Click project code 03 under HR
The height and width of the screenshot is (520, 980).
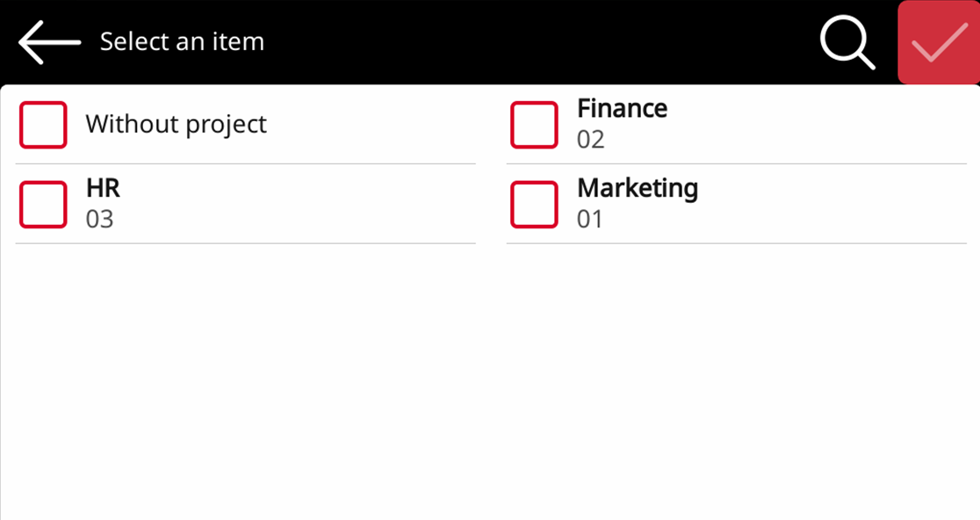[x=99, y=219]
